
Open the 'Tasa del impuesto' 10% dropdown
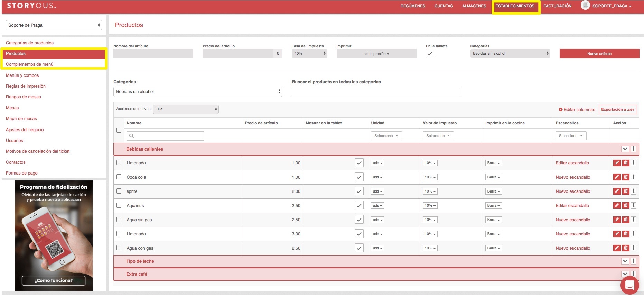(x=309, y=53)
